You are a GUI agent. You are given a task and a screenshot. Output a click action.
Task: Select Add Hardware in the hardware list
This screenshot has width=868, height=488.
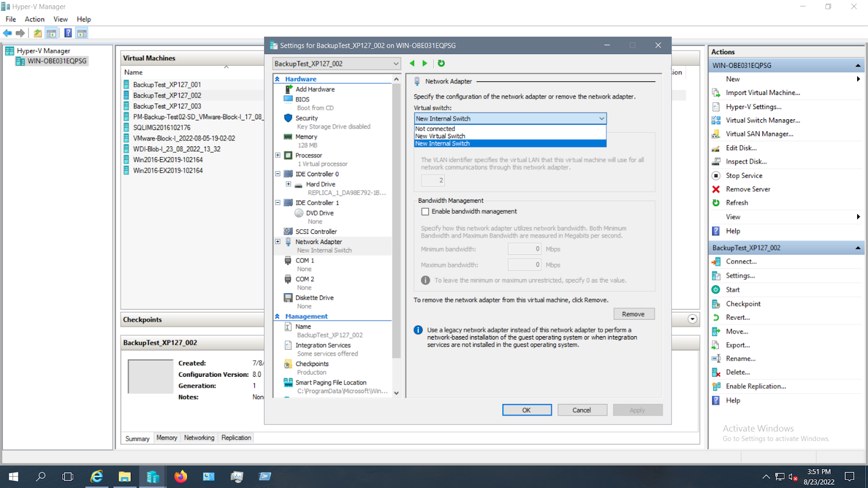coord(315,89)
